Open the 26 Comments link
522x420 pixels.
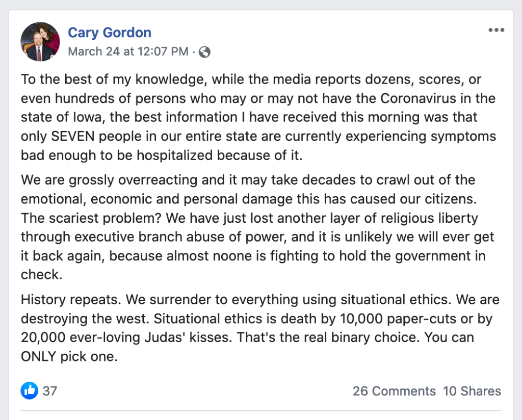point(394,391)
